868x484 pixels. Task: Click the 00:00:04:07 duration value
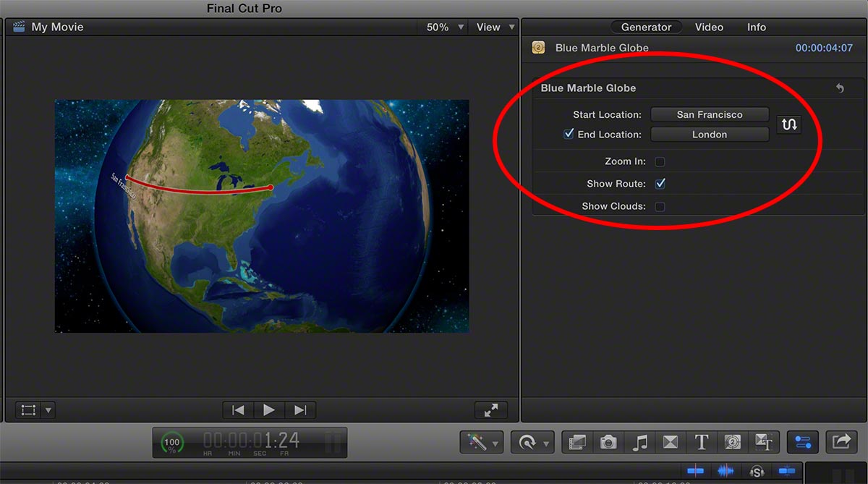pyautogui.click(x=824, y=48)
